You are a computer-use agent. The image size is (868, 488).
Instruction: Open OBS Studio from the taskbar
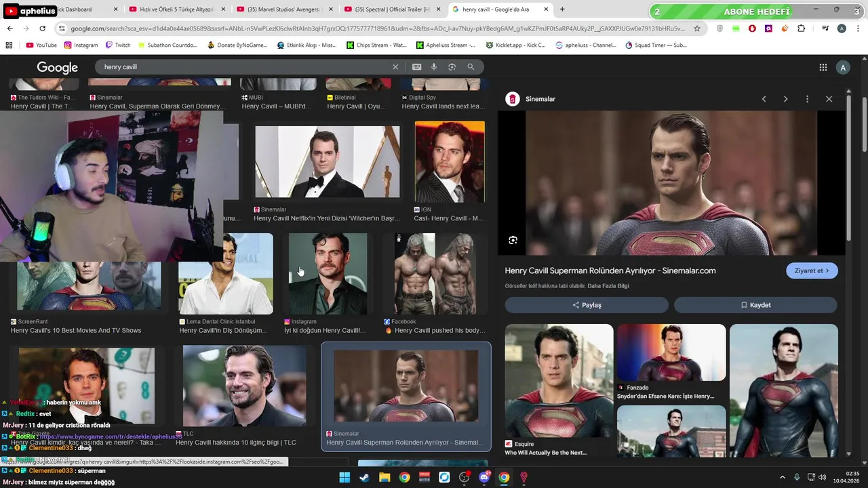tap(465, 477)
